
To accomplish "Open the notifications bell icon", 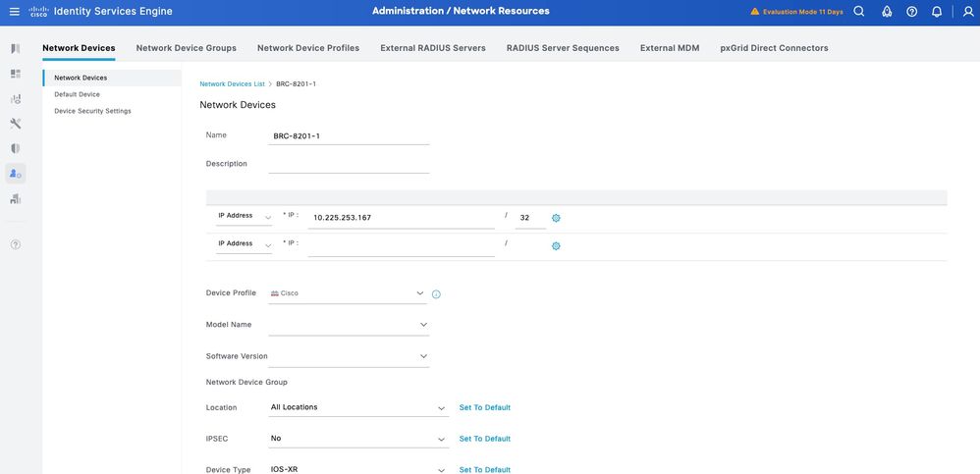I will click(937, 12).
